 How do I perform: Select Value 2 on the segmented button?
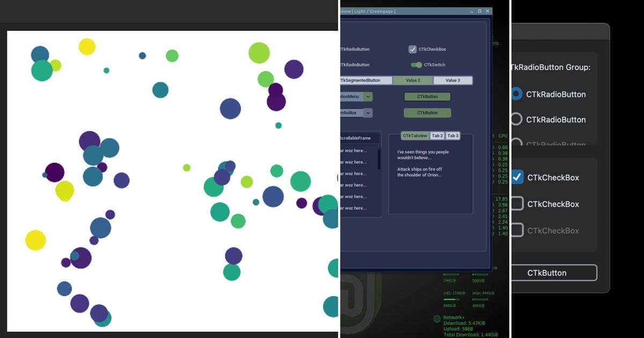pyautogui.click(x=412, y=80)
